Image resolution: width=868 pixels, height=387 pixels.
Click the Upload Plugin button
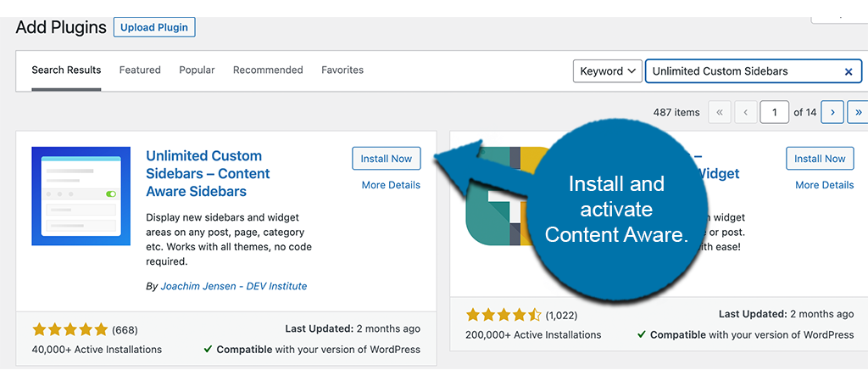coord(154,27)
